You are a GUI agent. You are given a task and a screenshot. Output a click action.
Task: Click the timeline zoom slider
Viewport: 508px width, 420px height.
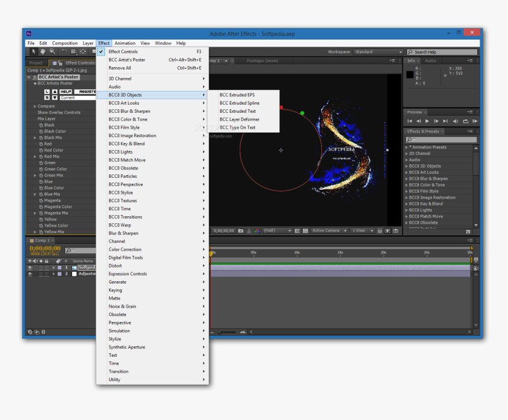(x=227, y=332)
